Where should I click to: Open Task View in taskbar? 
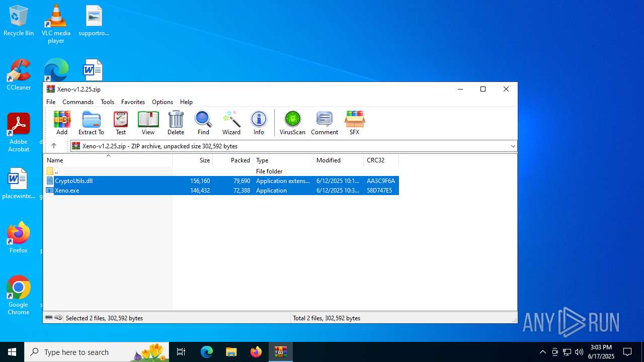182,352
